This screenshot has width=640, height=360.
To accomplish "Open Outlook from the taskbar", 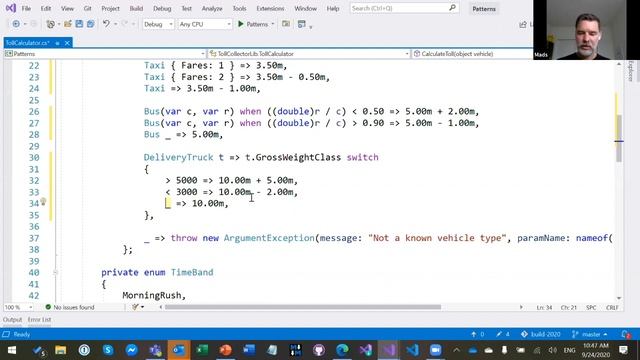I will [178, 350].
